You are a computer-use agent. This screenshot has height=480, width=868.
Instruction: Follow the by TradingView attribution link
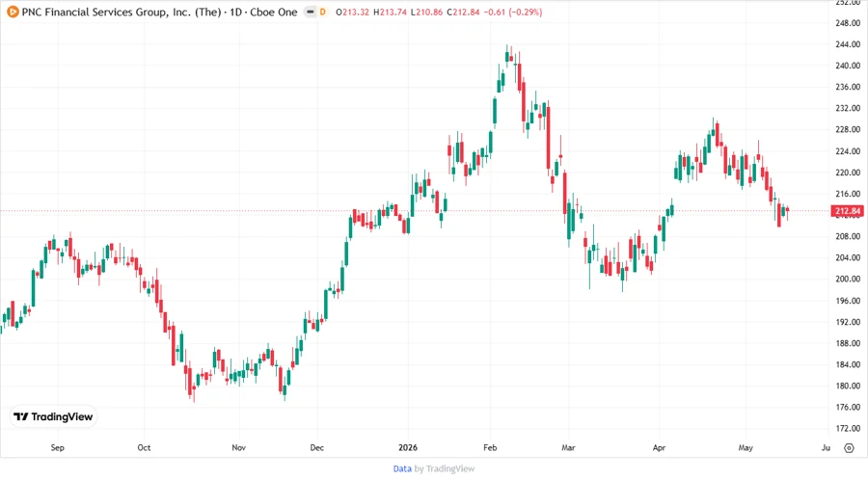(445, 469)
